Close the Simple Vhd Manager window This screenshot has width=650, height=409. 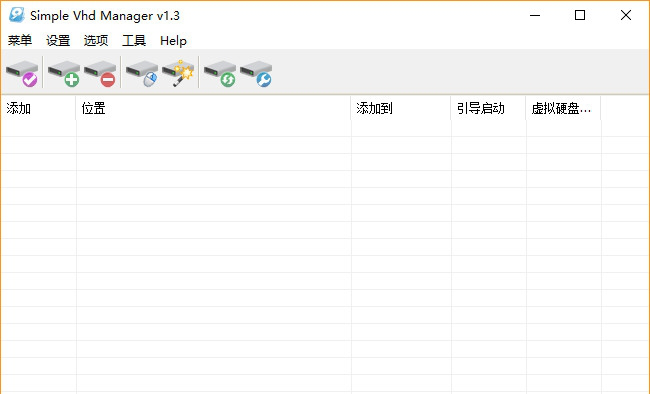(626, 15)
